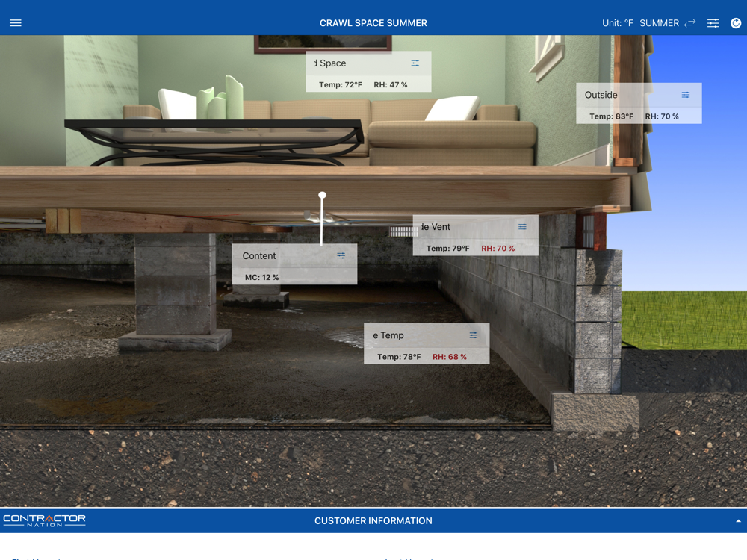The image size is (747, 560).
Task: Adjust Content panel settings icon
Action: pos(341,255)
